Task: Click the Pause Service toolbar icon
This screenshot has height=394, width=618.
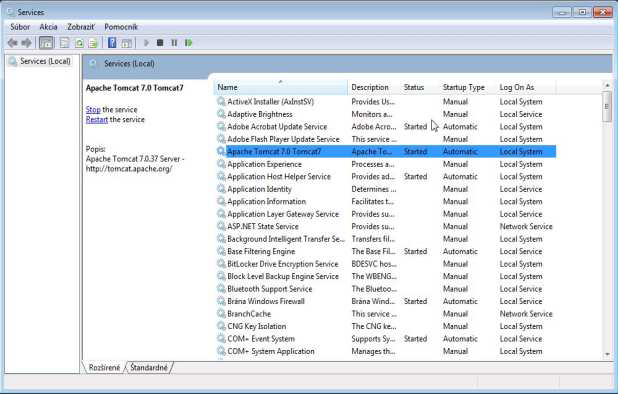Action: coord(174,43)
